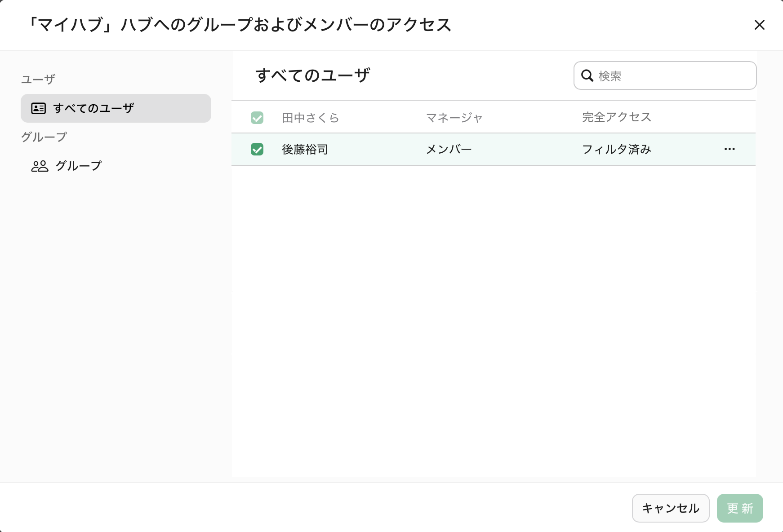Click the 更新 button
Screen dimensions: 783x532
[x=739, y=508]
